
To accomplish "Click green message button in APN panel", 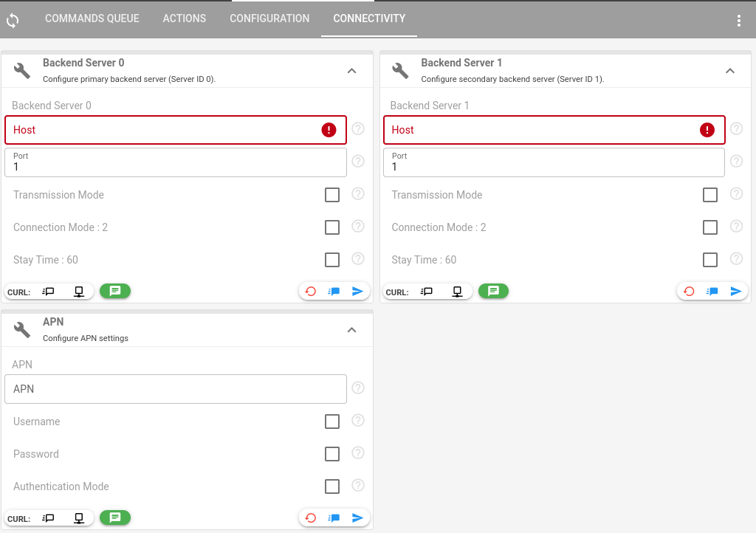I will tap(115, 518).
